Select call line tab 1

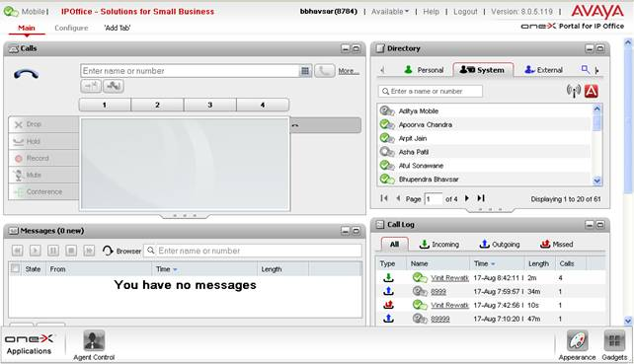click(105, 105)
